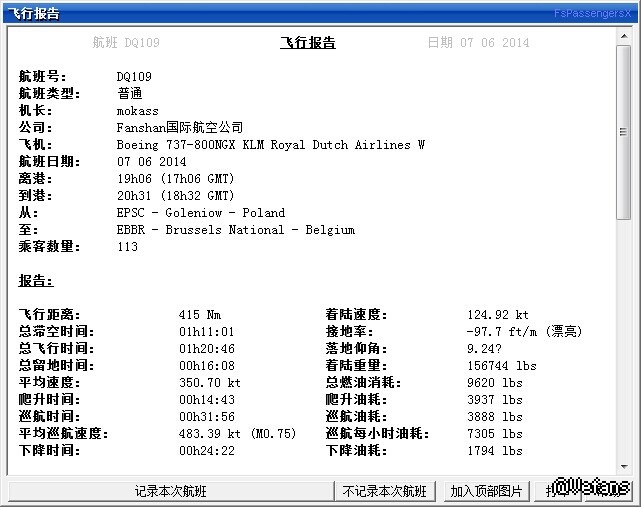Click destination EBBR - Brussels National

200,230
